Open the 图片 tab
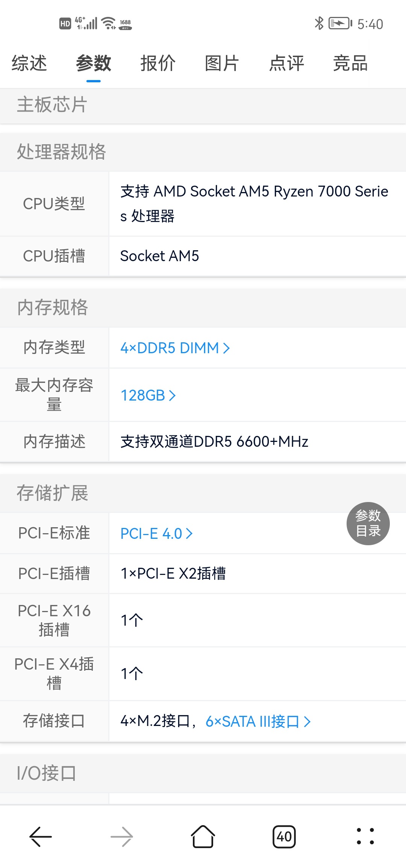The image size is (406, 868). point(222,63)
